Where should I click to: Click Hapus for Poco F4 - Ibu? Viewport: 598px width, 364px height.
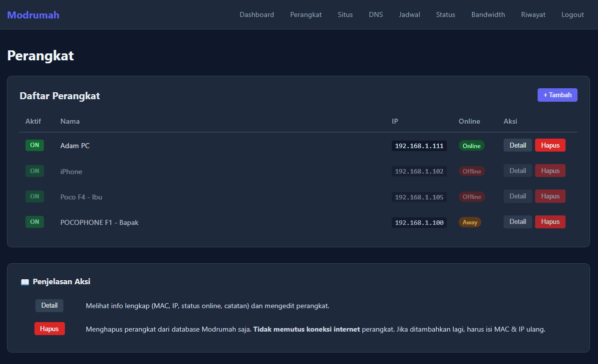click(550, 196)
